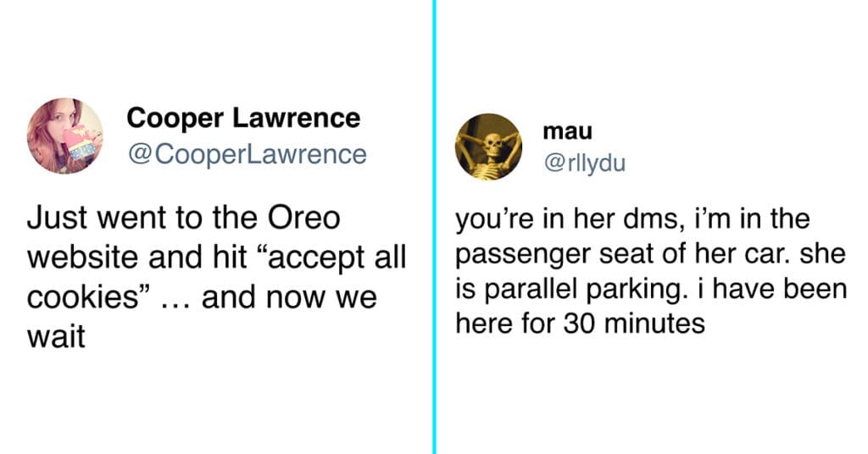Open the @CooperLawrence handle link
The image size is (868, 454).
[x=248, y=154]
